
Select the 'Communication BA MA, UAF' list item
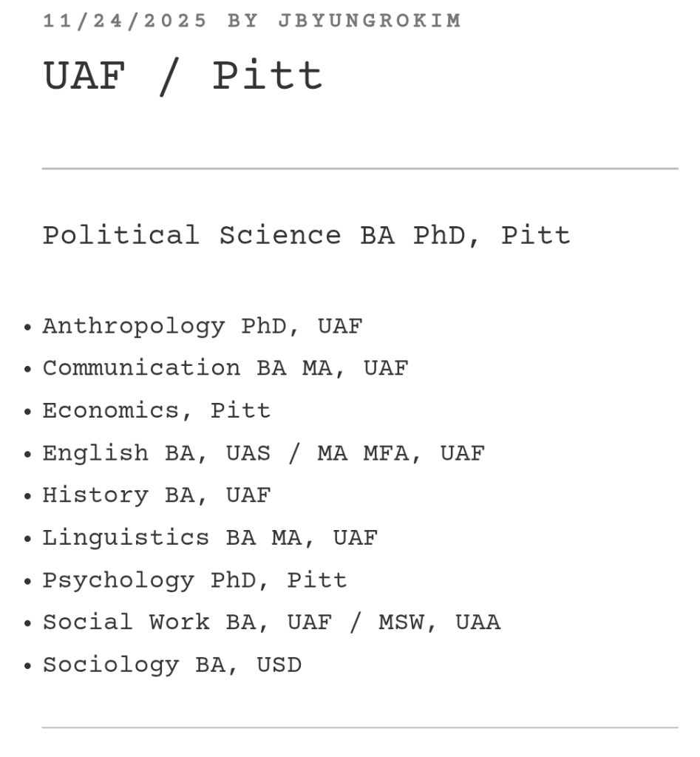tap(225, 368)
